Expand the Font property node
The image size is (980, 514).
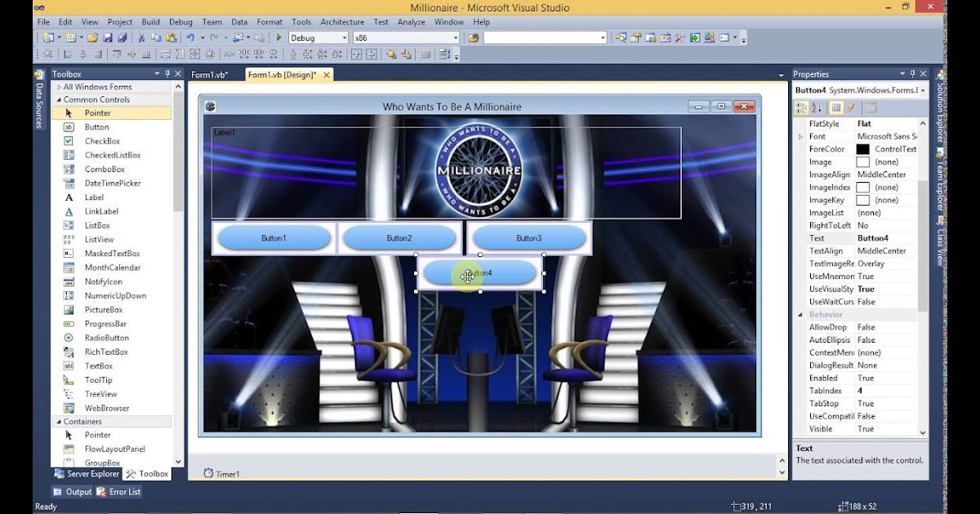click(800, 136)
